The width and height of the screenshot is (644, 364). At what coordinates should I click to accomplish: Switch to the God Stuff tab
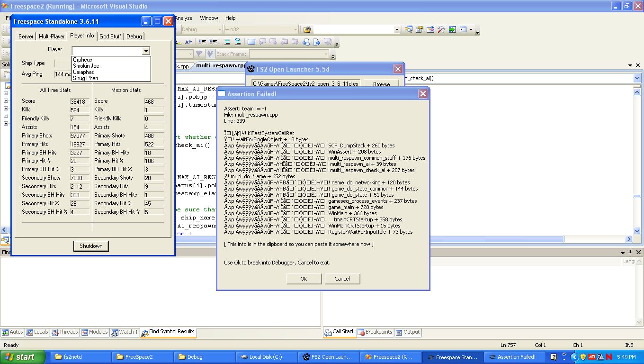pos(110,36)
